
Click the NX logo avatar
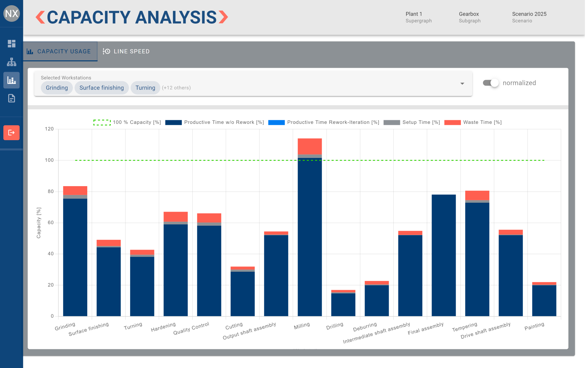pyautogui.click(x=11, y=13)
